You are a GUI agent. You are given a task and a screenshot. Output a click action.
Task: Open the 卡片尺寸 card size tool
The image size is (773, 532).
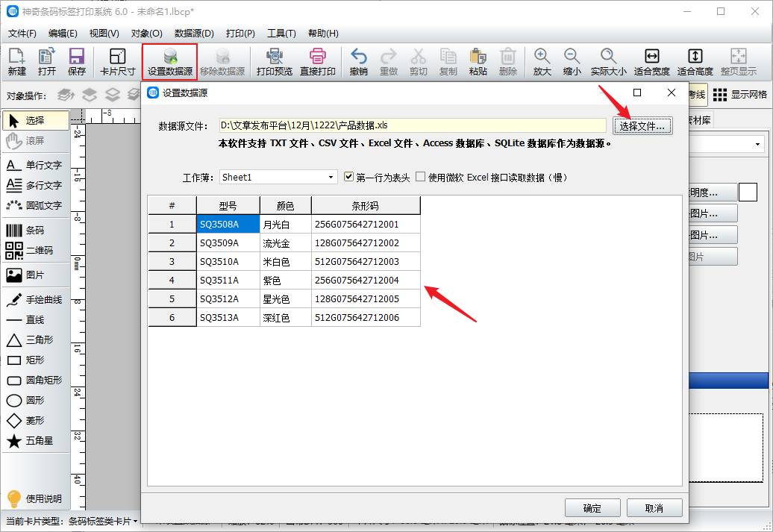117,62
